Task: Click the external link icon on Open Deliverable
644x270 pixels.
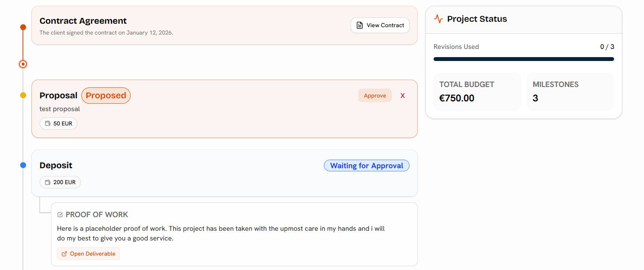Action: (64, 254)
